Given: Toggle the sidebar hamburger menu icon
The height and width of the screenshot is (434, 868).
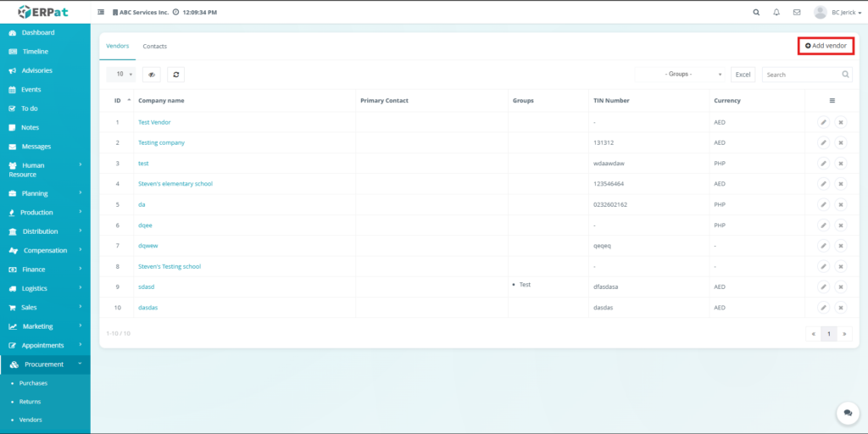Looking at the screenshot, I should 101,12.
